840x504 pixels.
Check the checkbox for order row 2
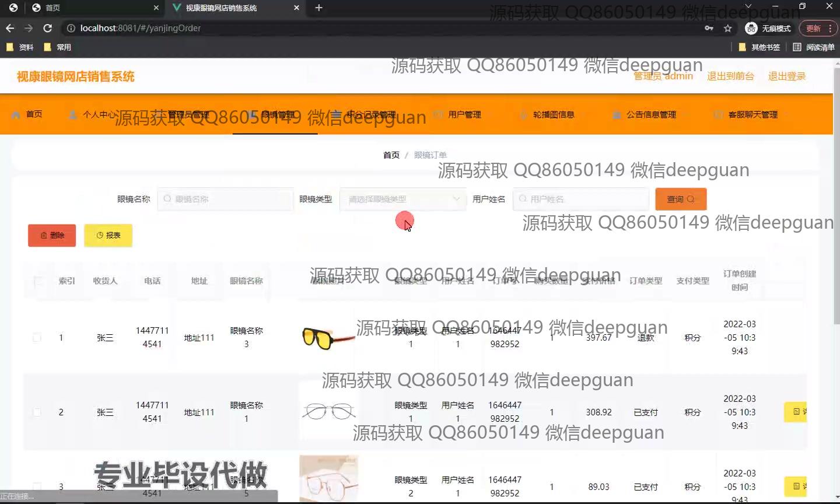point(37,412)
